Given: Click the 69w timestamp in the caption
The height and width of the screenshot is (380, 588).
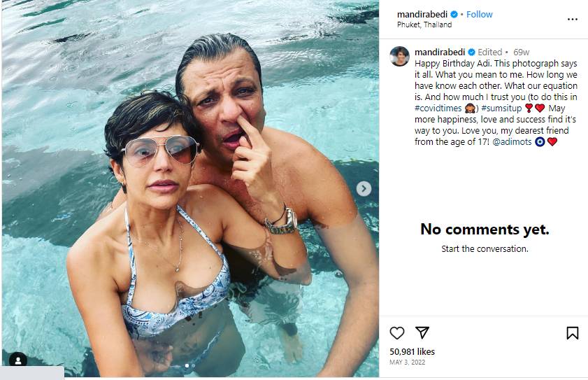Looking at the screenshot, I should [521, 52].
